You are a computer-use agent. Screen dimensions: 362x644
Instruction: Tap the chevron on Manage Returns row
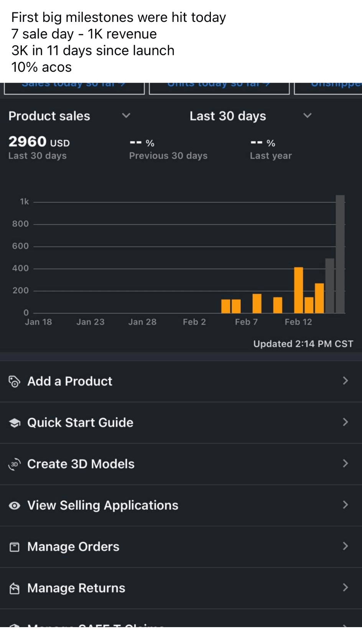click(x=345, y=588)
